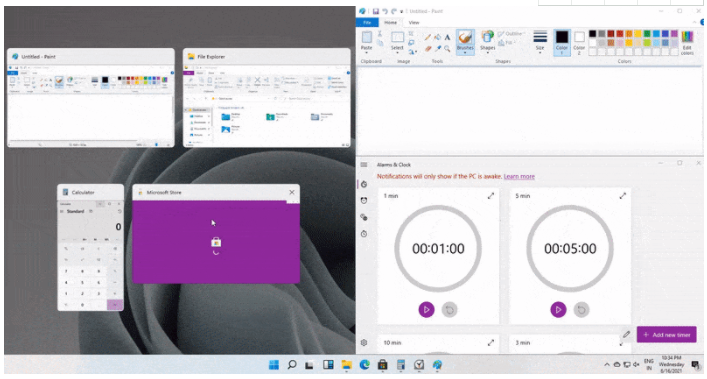Reset the 5 min timer
Viewport: 707px width, 379px height.
click(581, 310)
